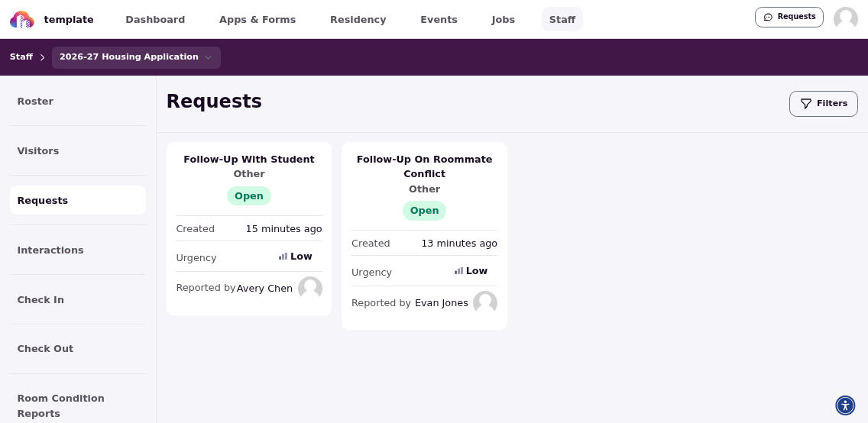The height and width of the screenshot is (423, 868).
Task: Open Roster in the sidebar
Action: click(78, 102)
